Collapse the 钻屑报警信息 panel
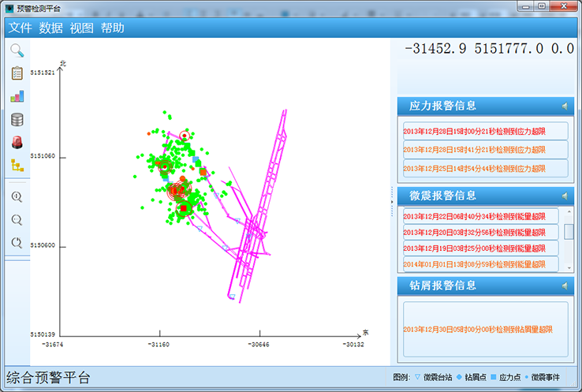Viewport: 582px width, 392px height. tap(564, 286)
